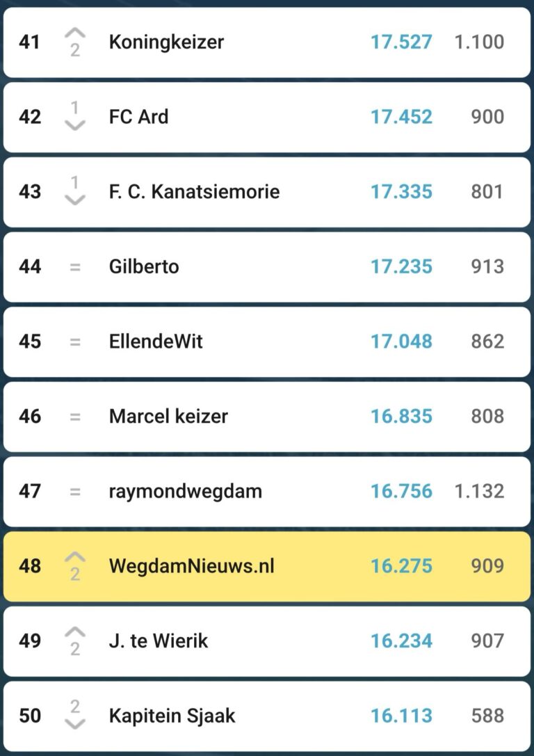534x756 pixels.
Task: Click the up arrow beside WegdamNieuws.nl
Action: coord(75,558)
